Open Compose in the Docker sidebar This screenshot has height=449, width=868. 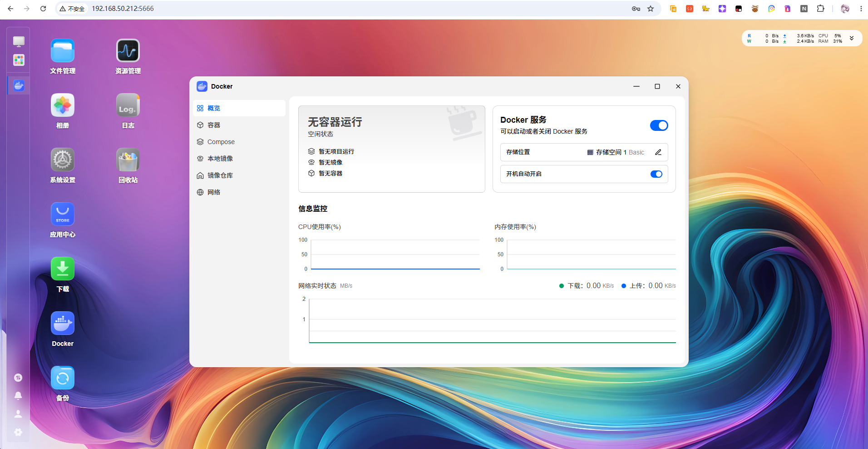(239, 142)
